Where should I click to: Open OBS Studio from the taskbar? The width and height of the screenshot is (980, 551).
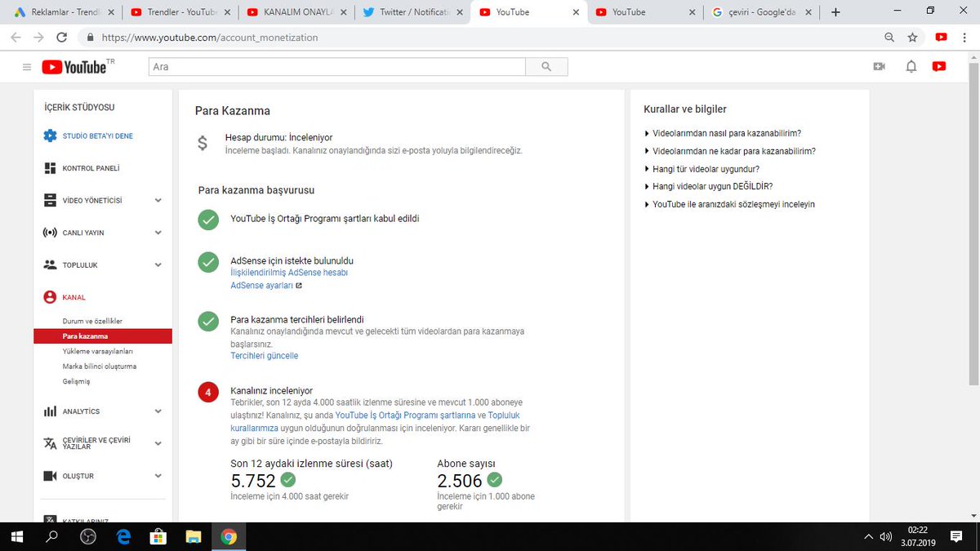click(88, 536)
